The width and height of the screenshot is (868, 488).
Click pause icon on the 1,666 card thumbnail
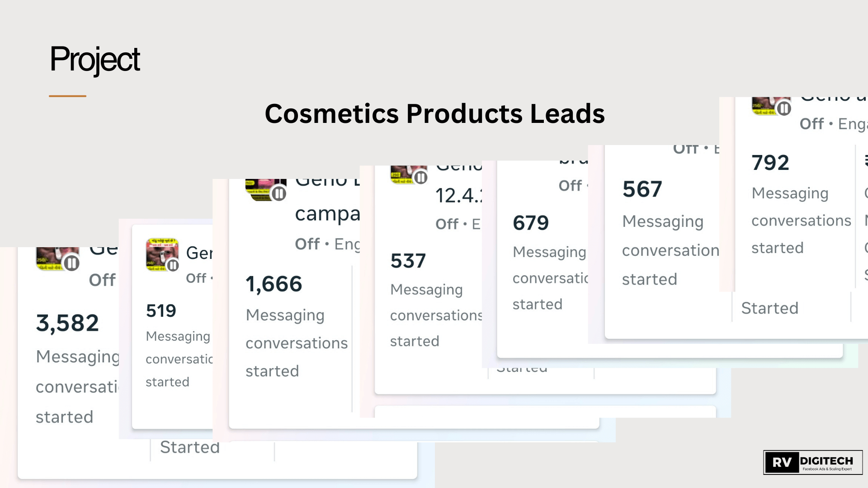[x=279, y=194]
